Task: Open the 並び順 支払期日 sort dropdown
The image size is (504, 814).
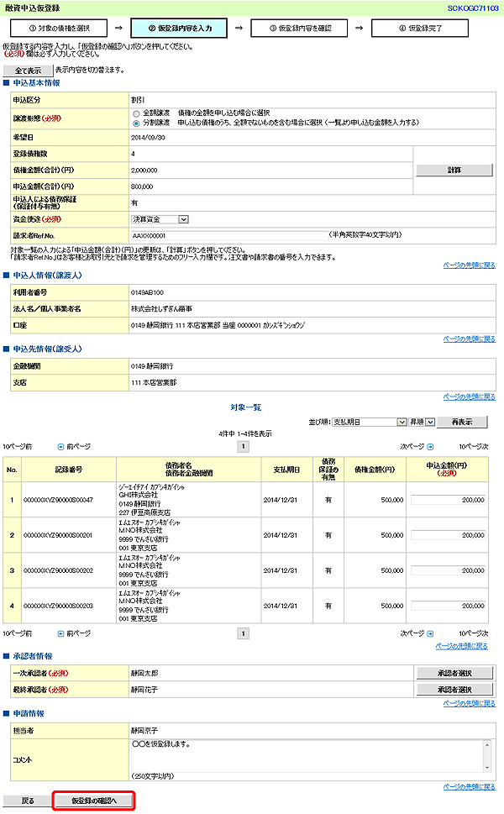Action: [370, 422]
